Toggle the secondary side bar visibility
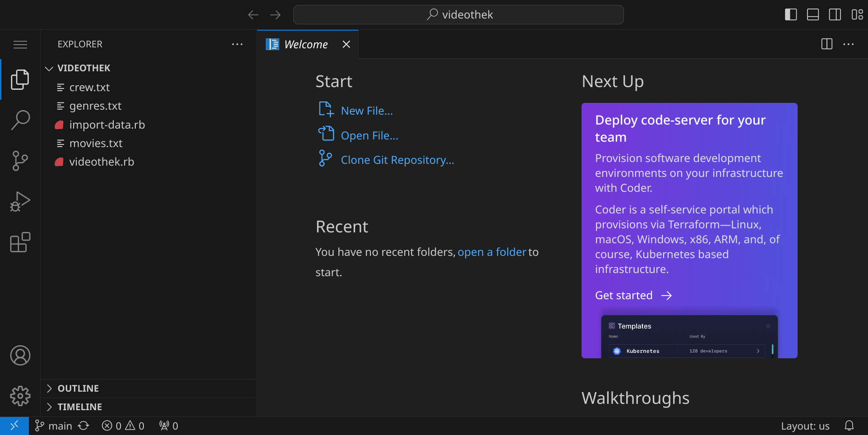 tap(835, 14)
